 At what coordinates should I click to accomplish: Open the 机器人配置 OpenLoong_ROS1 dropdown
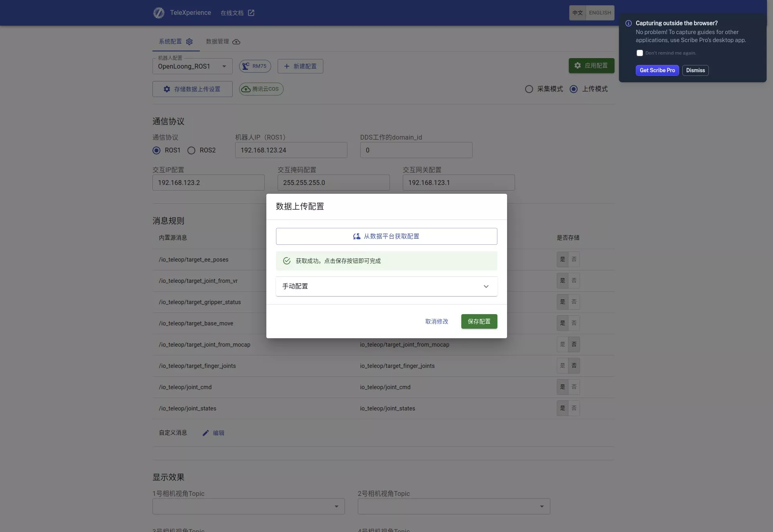click(x=193, y=66)
